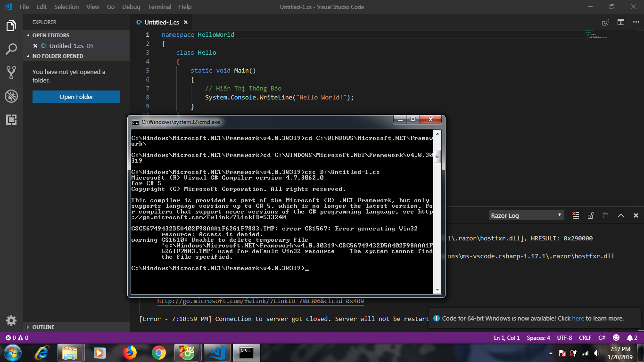Open the Debug view in activity bar
644x362 pixels.
pos(11,96)
